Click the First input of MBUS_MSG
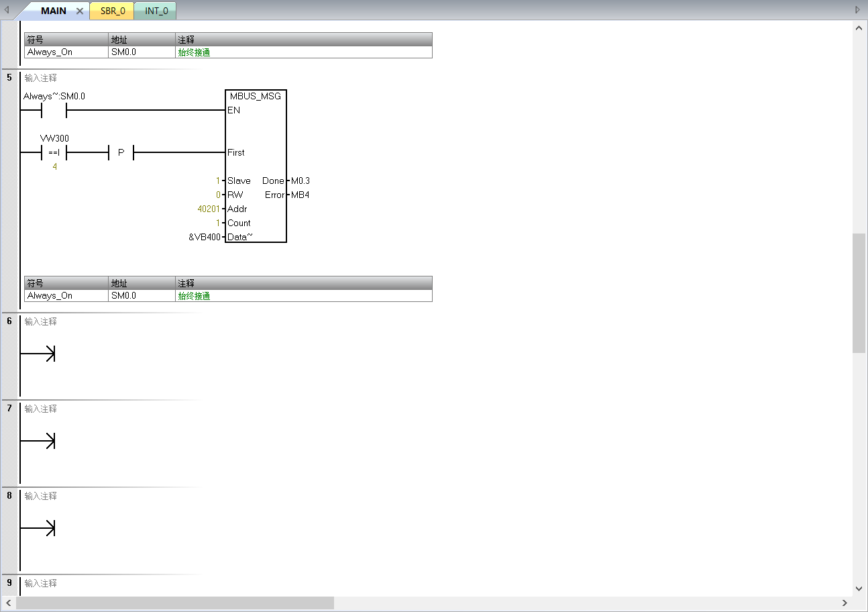 coord(236,152)
